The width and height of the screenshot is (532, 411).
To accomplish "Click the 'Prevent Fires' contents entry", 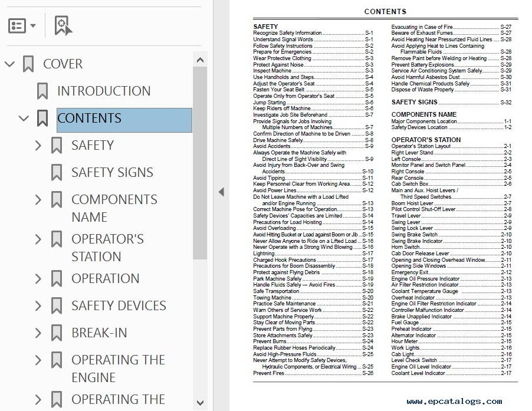I will [x=313, y=373].
